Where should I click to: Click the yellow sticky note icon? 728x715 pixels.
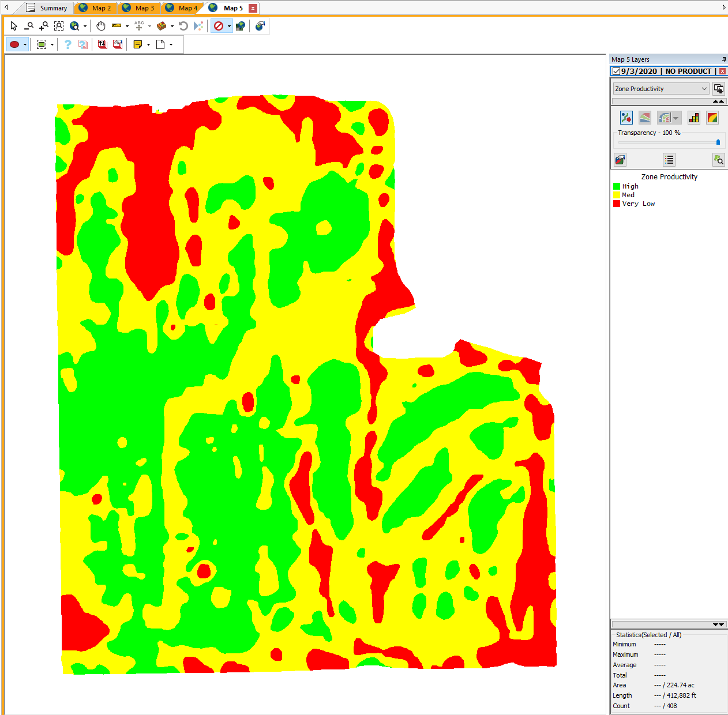tap(138, 44)
